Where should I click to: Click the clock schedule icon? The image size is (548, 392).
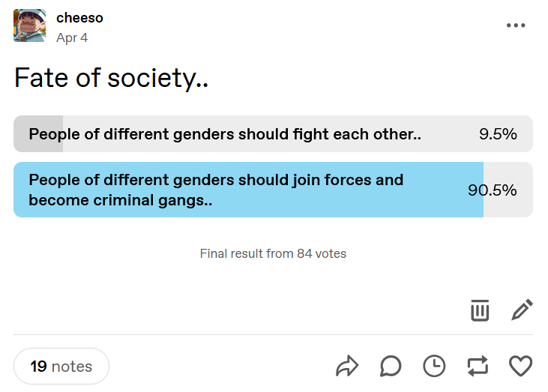(x=434, y=367)
